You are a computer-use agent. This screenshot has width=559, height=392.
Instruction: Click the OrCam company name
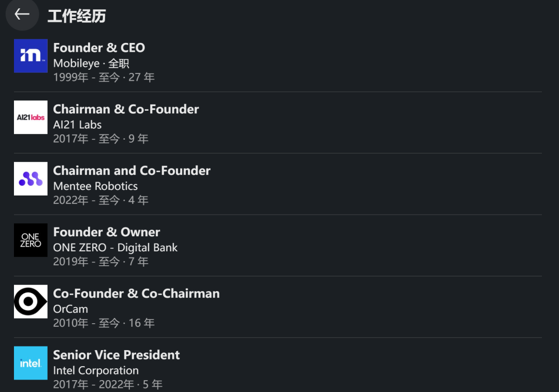[x=70, y=309]
